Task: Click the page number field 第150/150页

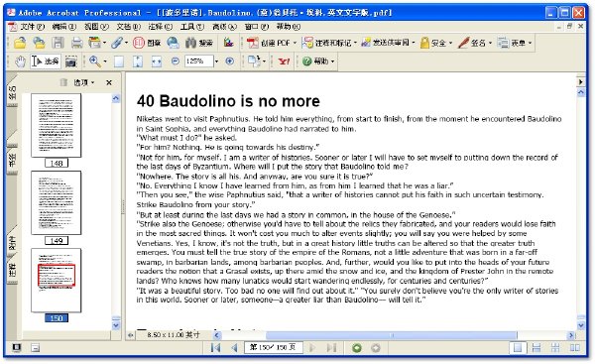Action: 274,347
